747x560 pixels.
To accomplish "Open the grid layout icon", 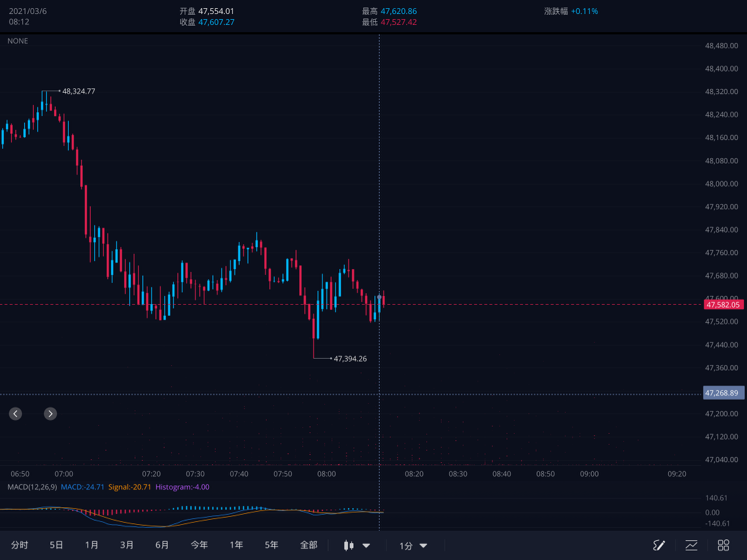I will tap(723, 545).
